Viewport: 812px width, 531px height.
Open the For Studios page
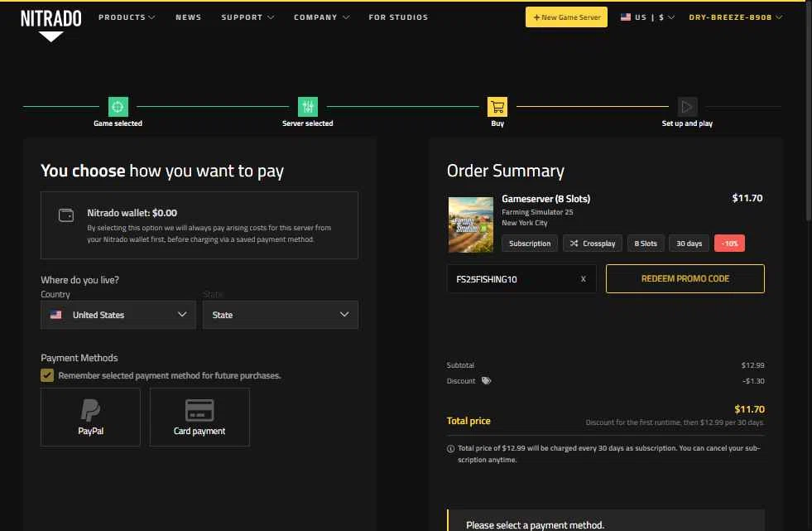pos(398,17)
